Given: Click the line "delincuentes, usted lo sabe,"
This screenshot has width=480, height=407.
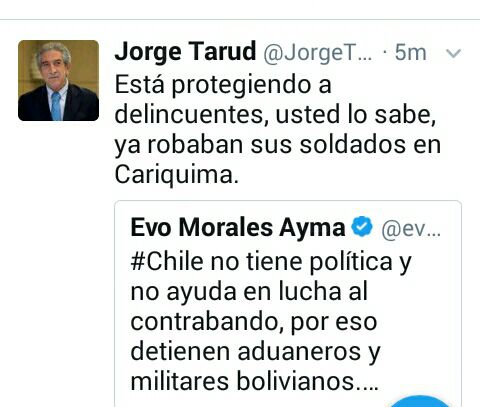Looking at the screenshot, I should point(276,115).
